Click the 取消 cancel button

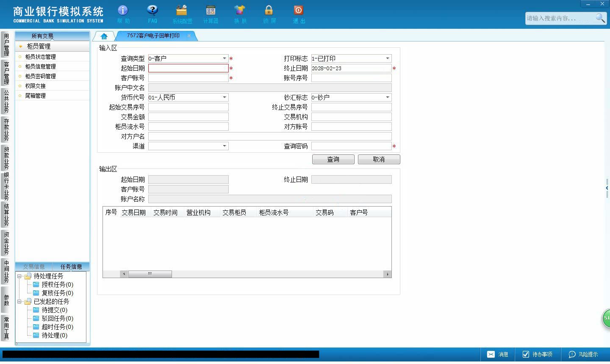[x=379, y=159]
